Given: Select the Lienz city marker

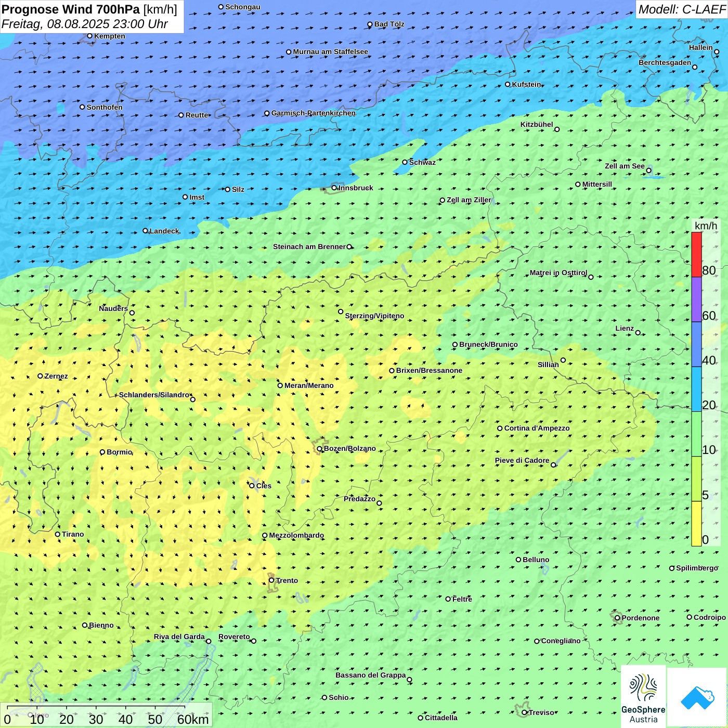Looking at the screenshot, I should coord(638,333).
